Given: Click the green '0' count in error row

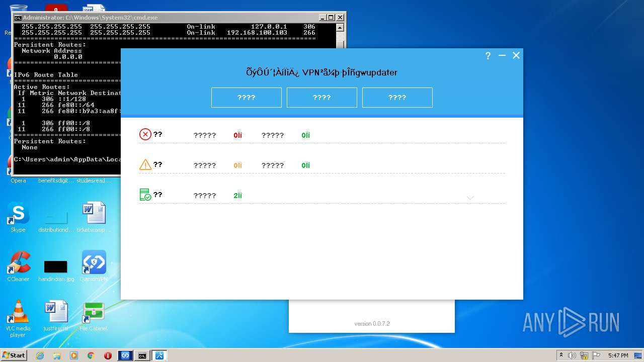Looking at the screenshot, I should pos(306,135).
